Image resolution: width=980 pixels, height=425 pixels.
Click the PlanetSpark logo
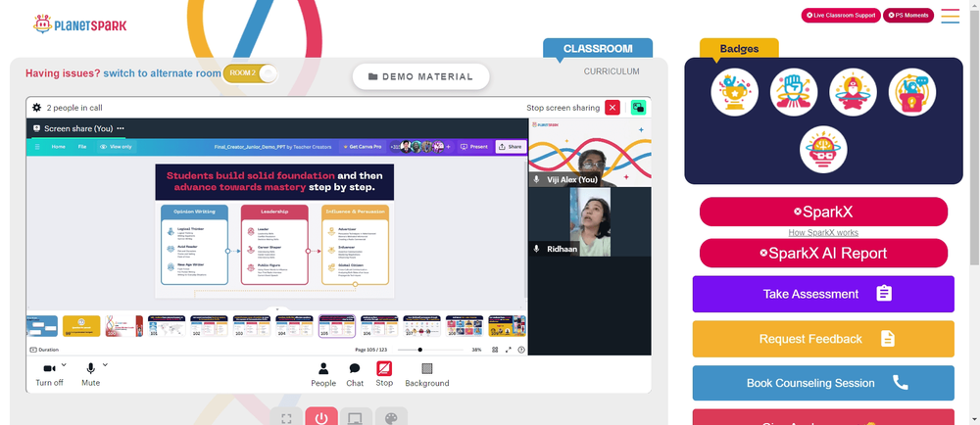(x=79, y=24)
